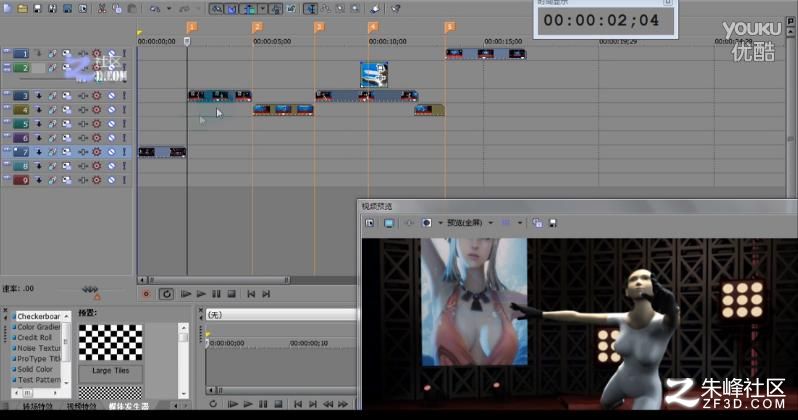Select the Zoom edit tool

355,8
